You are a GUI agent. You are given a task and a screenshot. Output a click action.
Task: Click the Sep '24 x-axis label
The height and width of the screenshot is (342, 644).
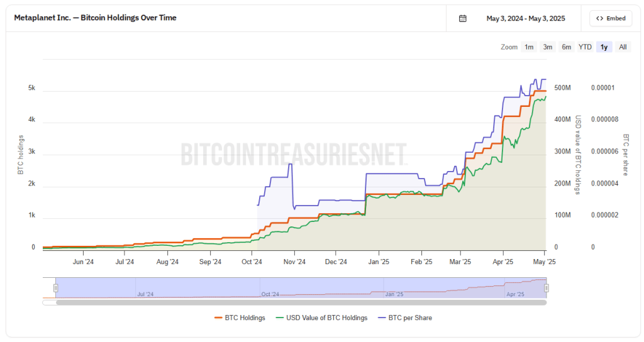210,262
